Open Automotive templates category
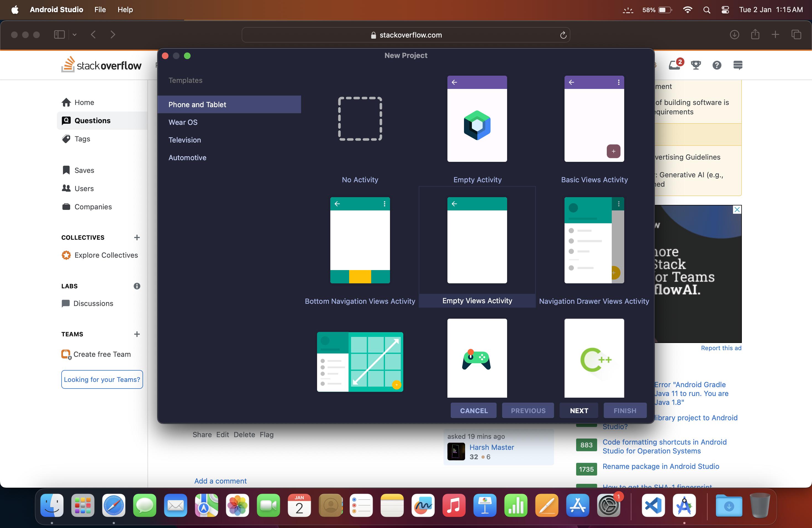The image size is (812, 528). [x=187, y=158]
